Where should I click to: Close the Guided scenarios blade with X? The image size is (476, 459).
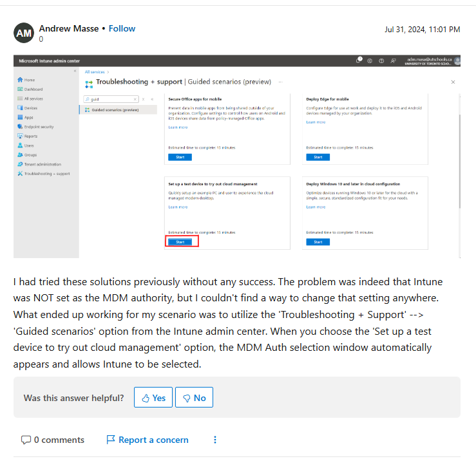(453, 82)
